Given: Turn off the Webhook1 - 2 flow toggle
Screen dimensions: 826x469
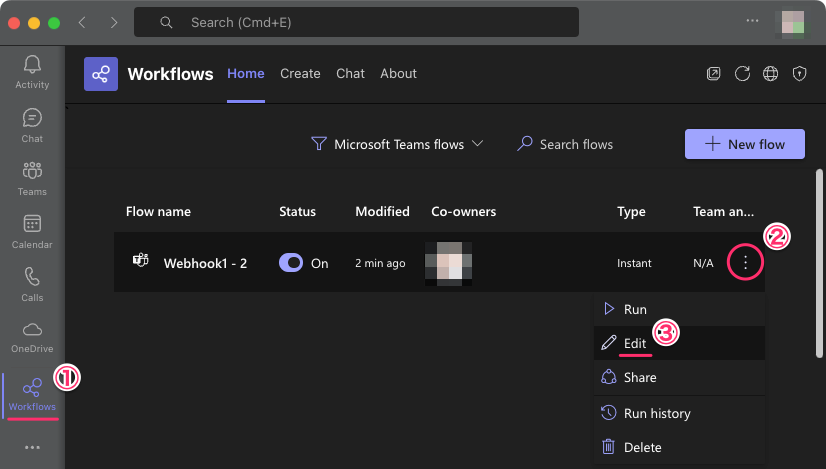Looking at the screenshot, I should tap(291, 262).
